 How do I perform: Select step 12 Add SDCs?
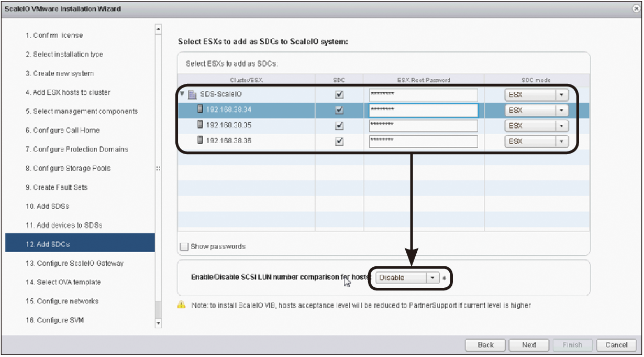tap(80, 244)
